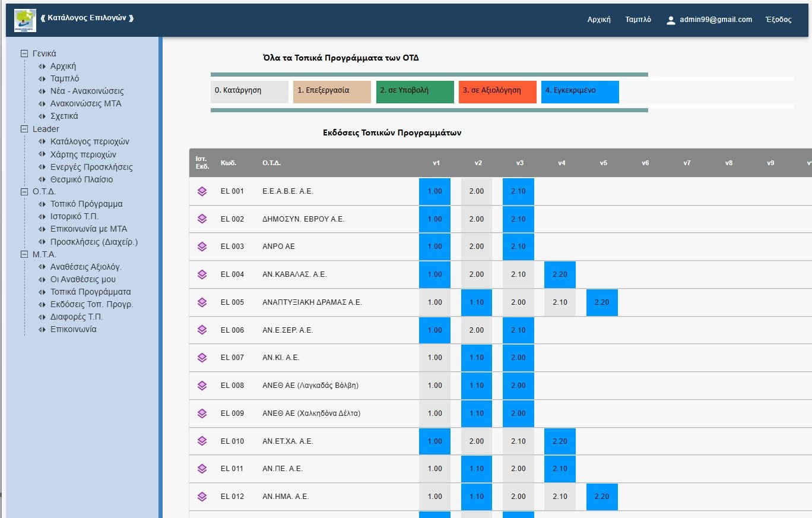
Task: Click the layers icon in EL 008 row
Action: click(202, 386)
